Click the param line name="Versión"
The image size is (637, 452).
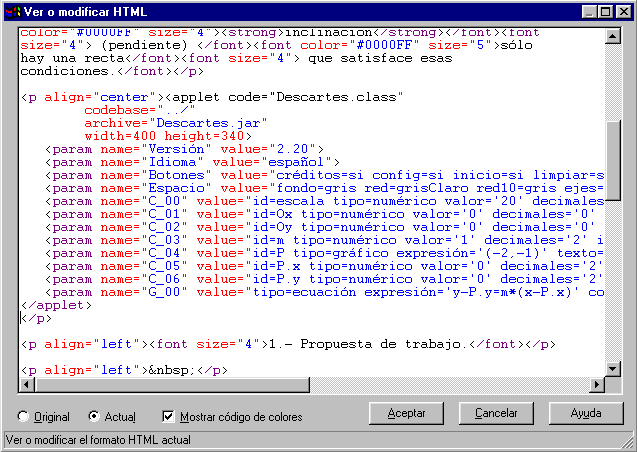pyautogui.click(x=184, y=149)
